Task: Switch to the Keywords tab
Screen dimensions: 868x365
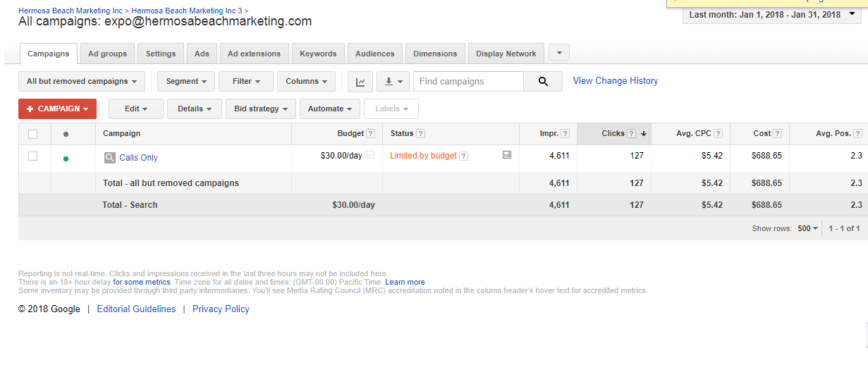Action: 318,54
